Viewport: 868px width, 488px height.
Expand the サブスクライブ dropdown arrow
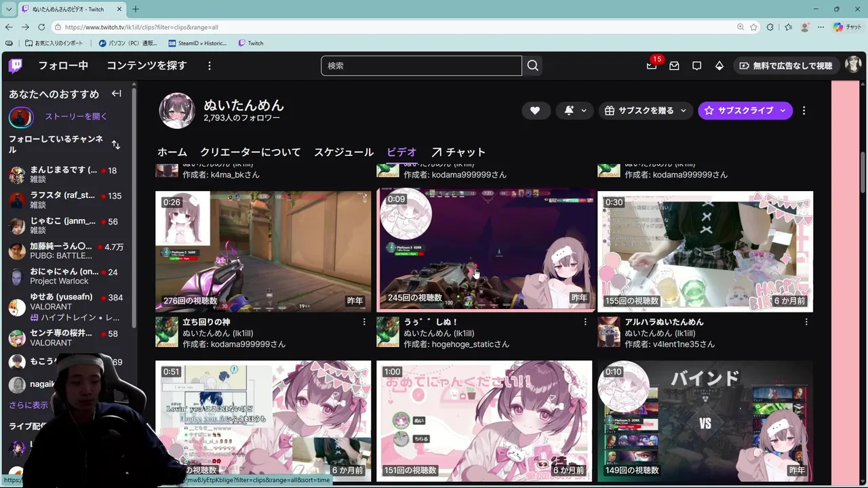click(x=783, y=110)
